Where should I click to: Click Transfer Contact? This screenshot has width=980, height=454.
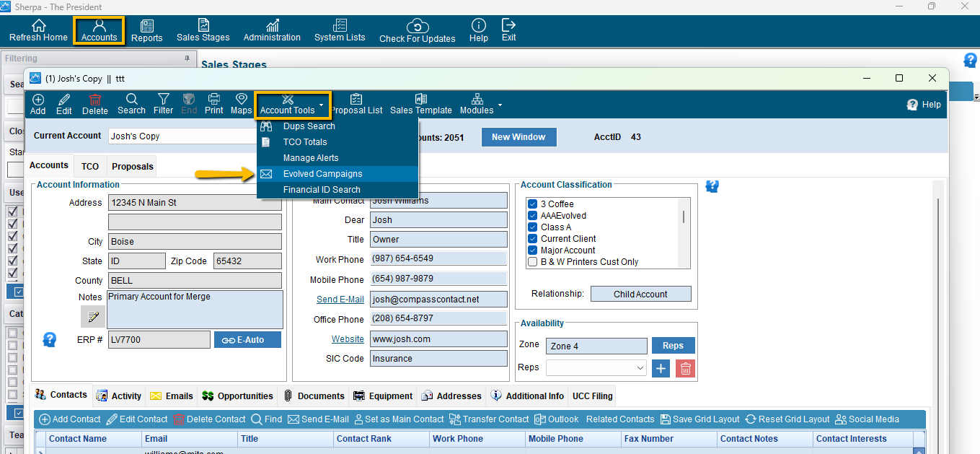pos(489,419)
